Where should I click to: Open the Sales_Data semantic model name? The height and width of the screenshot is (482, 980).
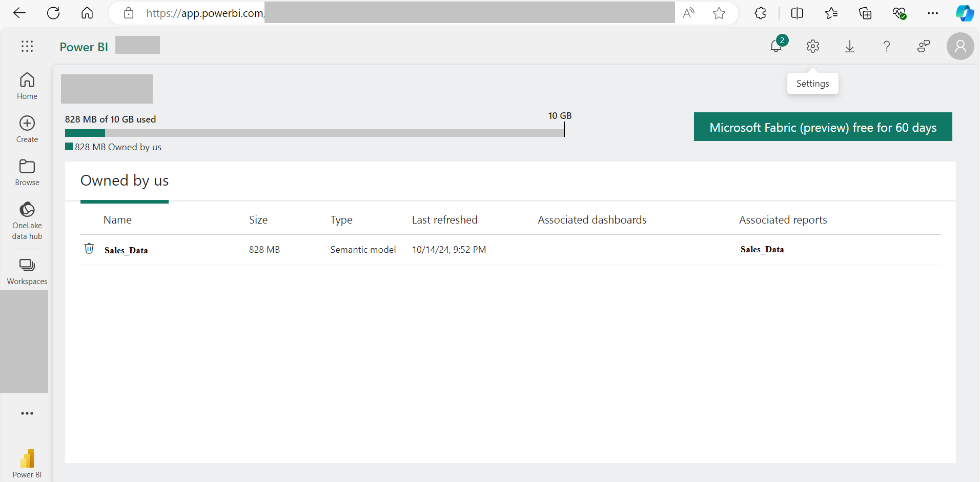(126, 250)
